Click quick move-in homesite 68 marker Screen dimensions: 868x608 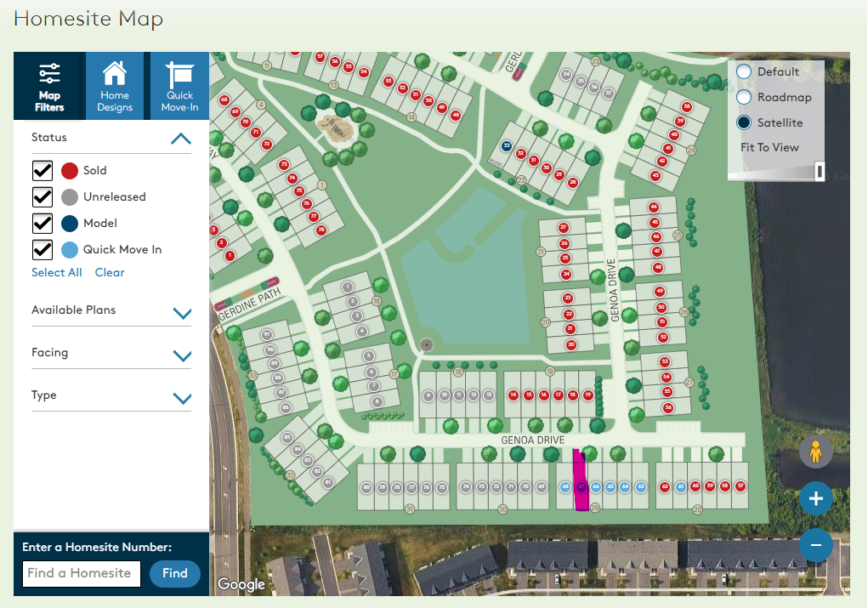tap(565, 487)
